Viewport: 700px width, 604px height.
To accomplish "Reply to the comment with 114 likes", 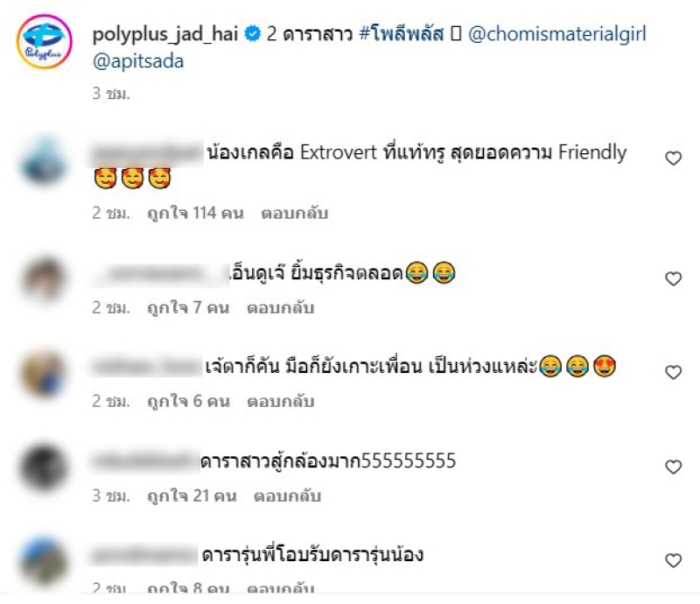I will (x=295, y=213).
